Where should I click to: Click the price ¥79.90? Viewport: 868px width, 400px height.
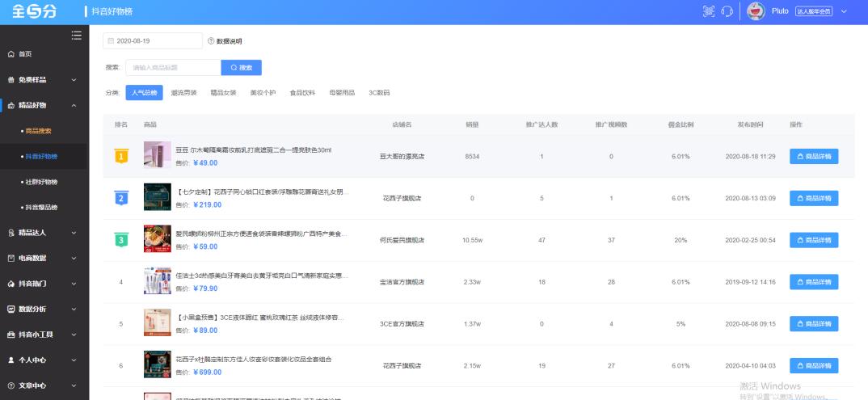[204, 288]
